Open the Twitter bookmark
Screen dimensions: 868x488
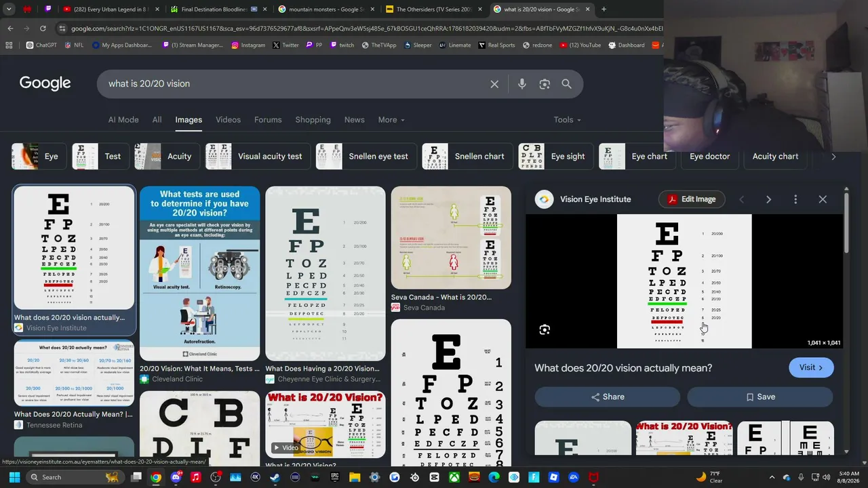[x=285, y=45]
